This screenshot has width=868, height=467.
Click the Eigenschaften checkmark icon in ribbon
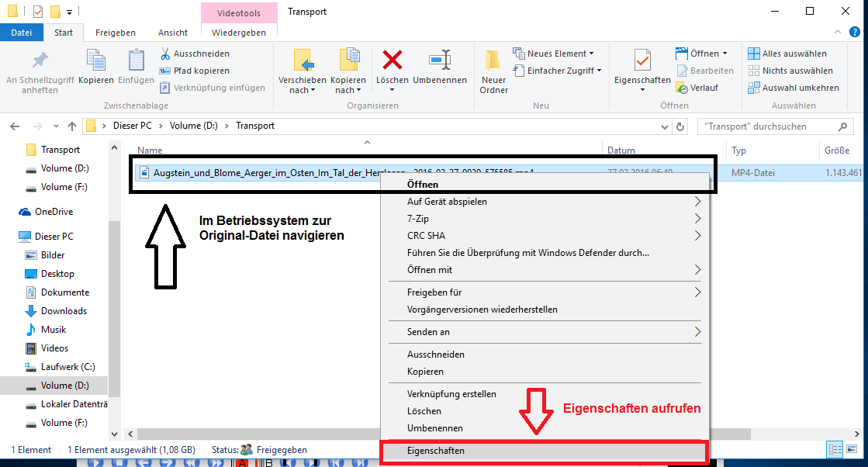click(x=641, y=61)
